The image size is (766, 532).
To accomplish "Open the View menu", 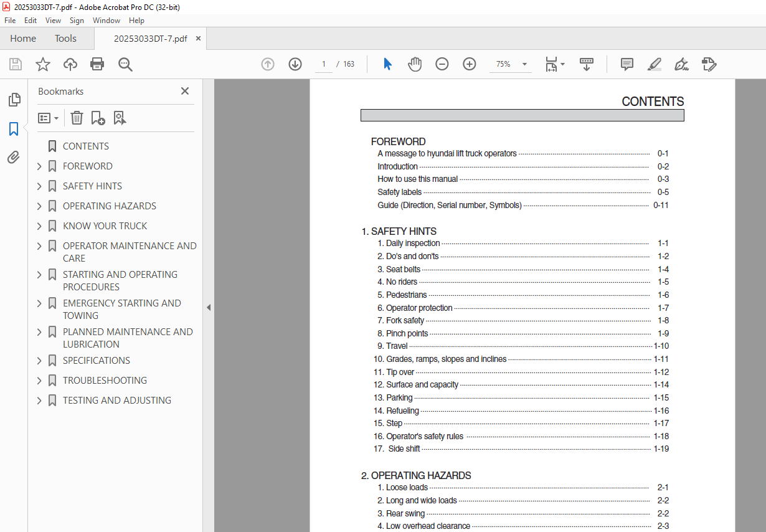I will (54, 21).
